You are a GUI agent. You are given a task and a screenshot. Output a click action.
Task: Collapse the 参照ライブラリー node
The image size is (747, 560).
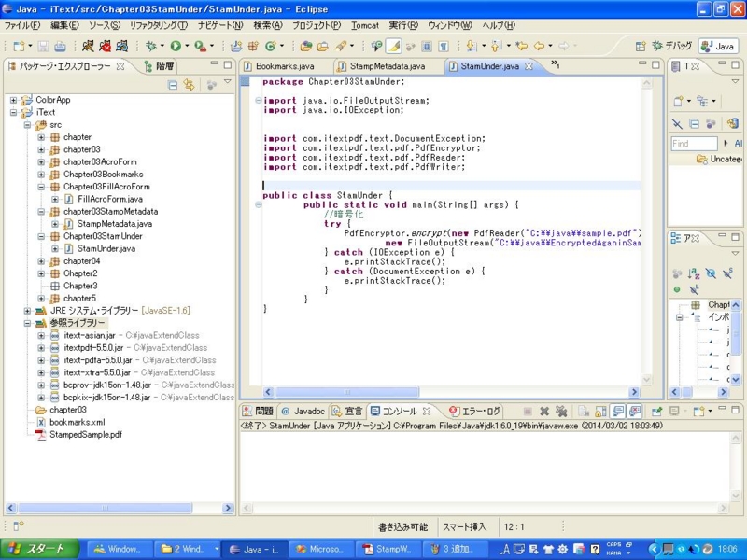click(27, 323)
